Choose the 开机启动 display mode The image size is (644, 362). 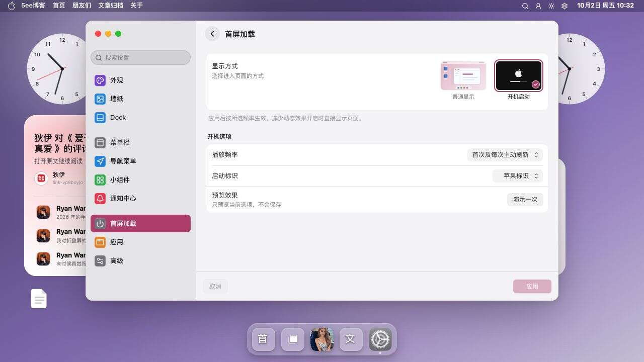[x=519, y=80]
